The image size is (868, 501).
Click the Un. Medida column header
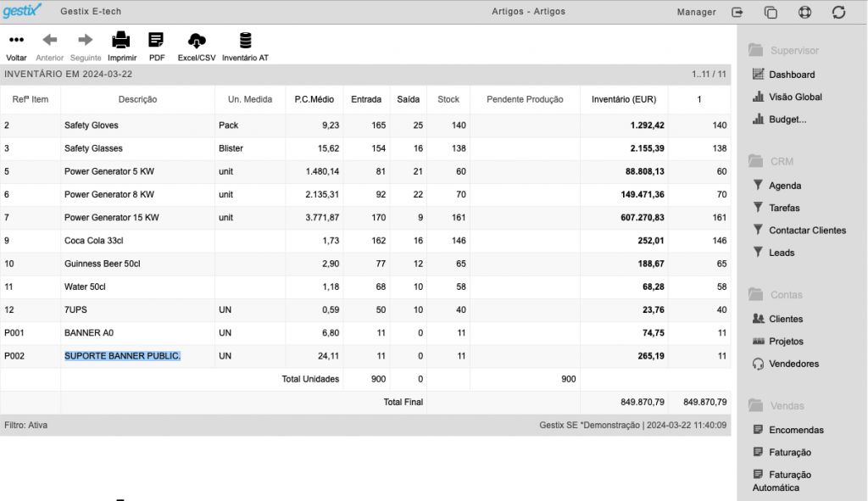point(250,100)
